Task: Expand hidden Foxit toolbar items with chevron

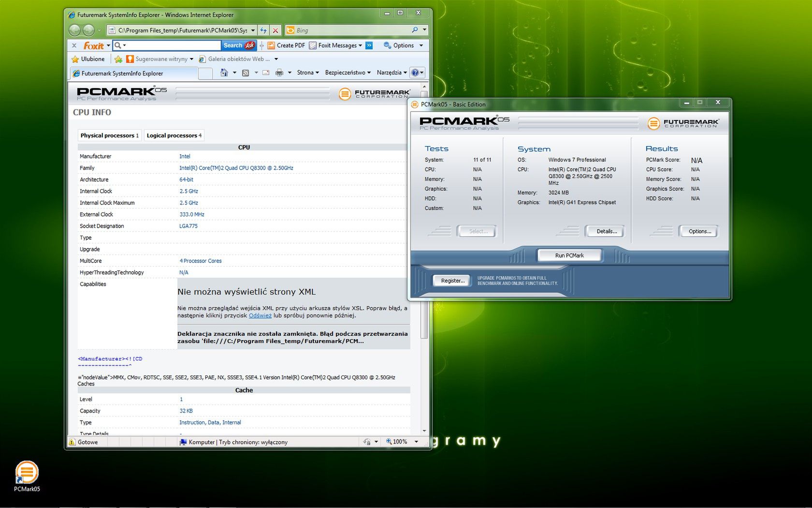Action: (x=369, y=45)
